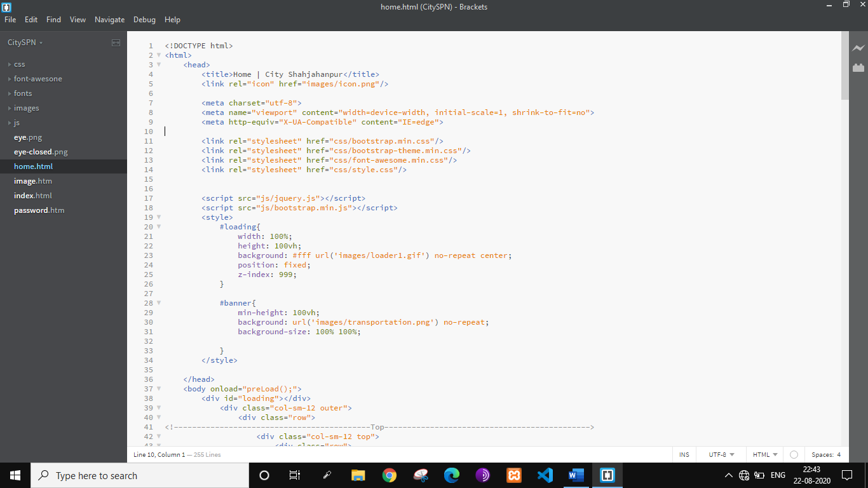Image resolution: width=868 pixels, height=488 pixels.
Task: Open the notification center icon
Action: point(846,475)
